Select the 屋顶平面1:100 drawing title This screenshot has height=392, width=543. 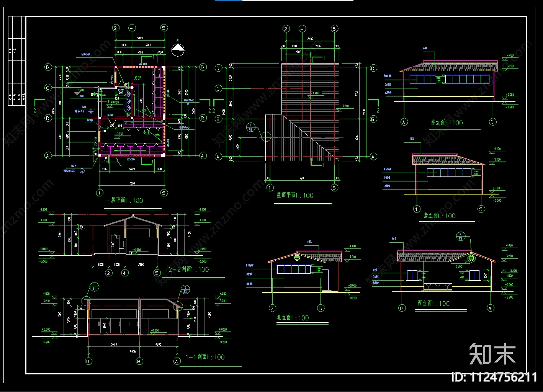click(295, 195)
